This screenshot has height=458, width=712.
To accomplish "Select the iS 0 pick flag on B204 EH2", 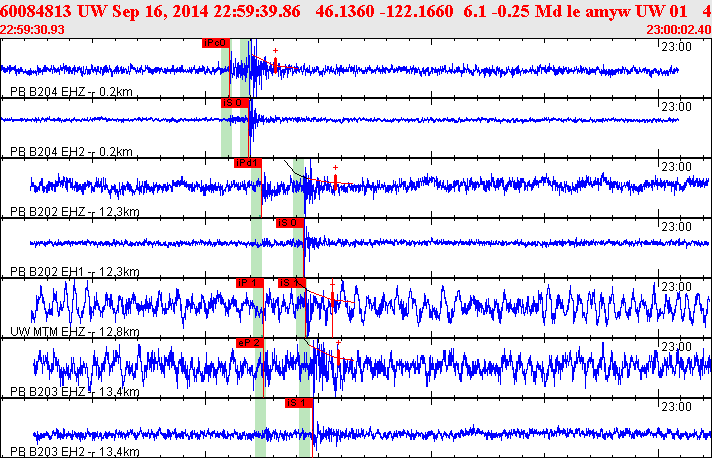I will pyautogui.click(x=234, y=102).
